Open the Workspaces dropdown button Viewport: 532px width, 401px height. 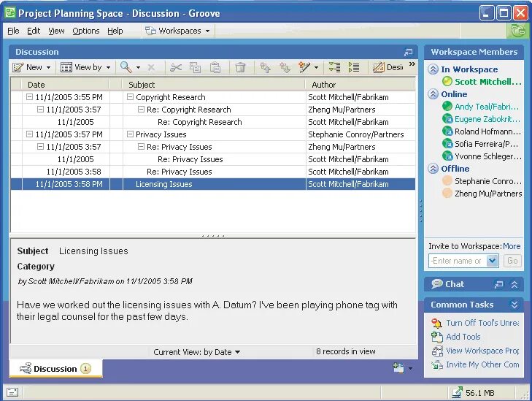(x=177, y=31)
